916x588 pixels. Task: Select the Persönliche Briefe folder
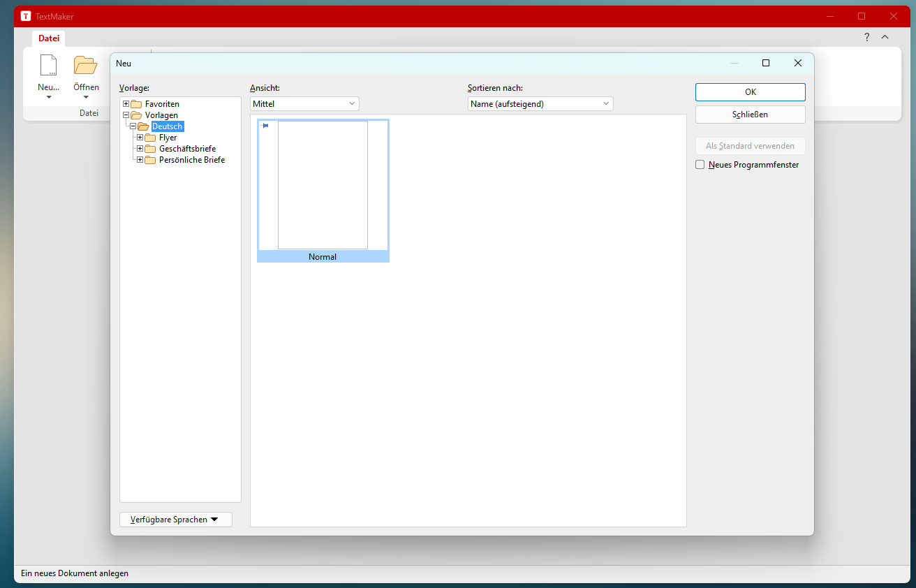(x=192, y=160)
